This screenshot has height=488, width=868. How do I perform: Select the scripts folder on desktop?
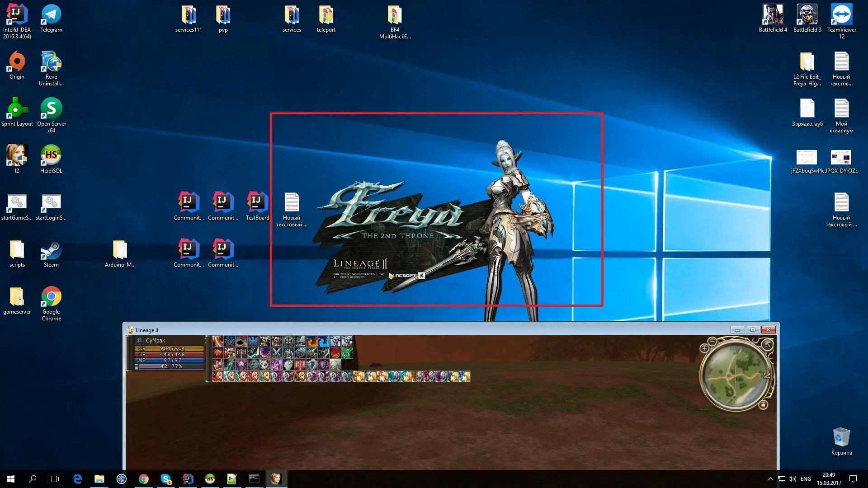(17, 253)
